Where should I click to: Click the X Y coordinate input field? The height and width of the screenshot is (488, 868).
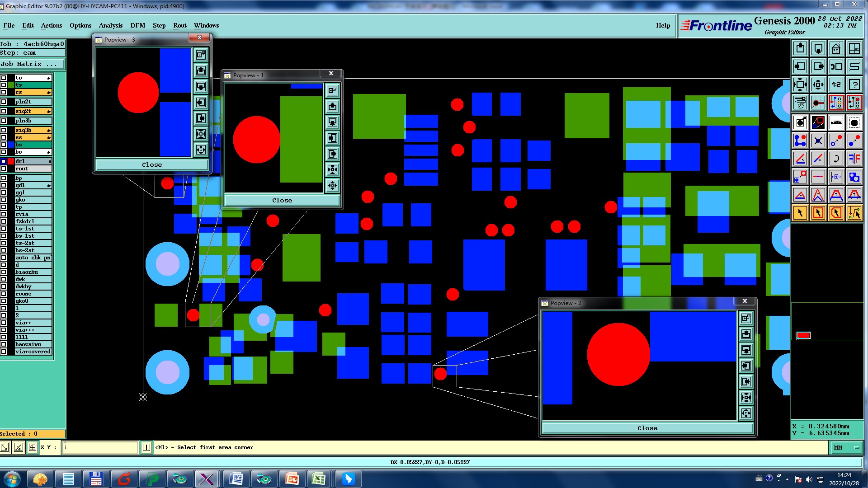(100, 447)
